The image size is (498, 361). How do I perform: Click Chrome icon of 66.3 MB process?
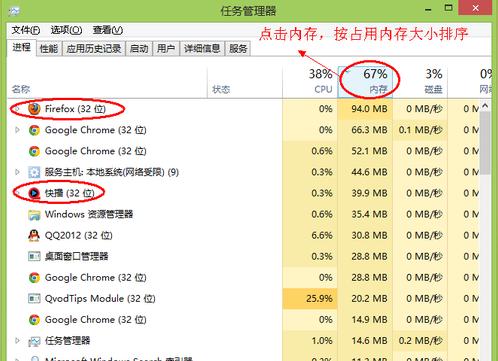click(x=34, y=130)
